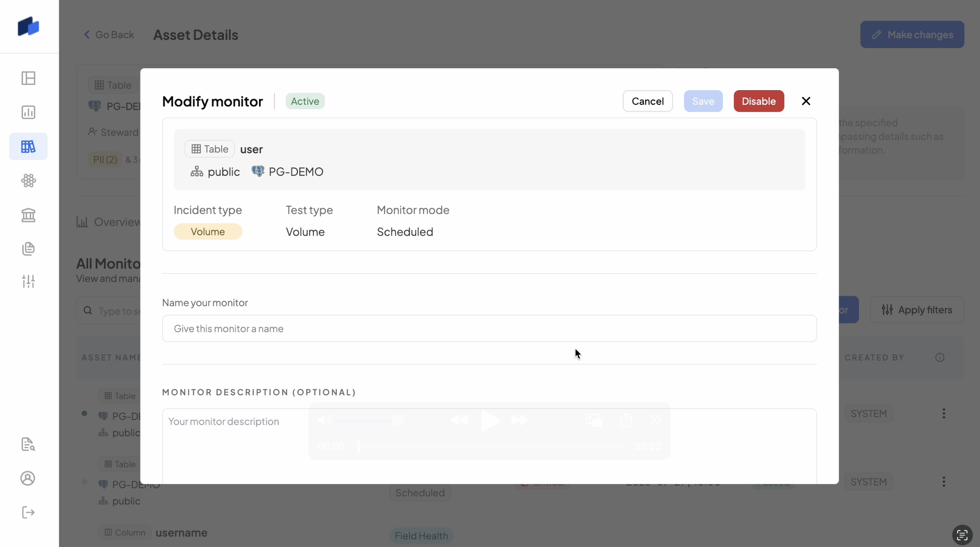Viewport: 980px width, 547px height.
Task: Click the Save button
Action: point(703,101)
